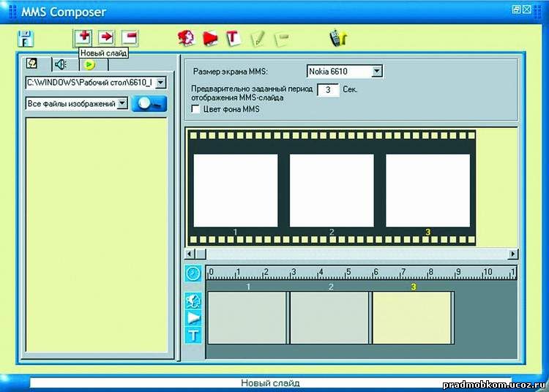This screenshot has width=549, height=392.
Task: Click the slide period field showing 3
Action: click(328, 90)
